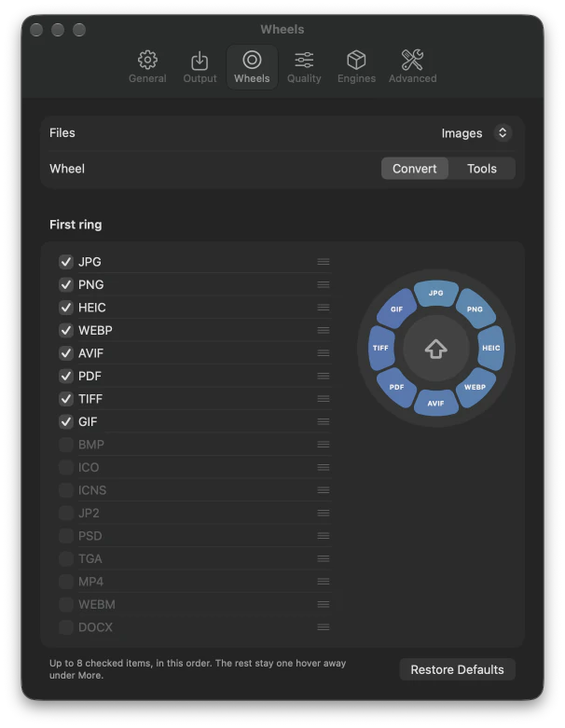Click the PNG segment on the wheel preview
Viewport: 565px width, 728px height.
[x=475, y=309]
